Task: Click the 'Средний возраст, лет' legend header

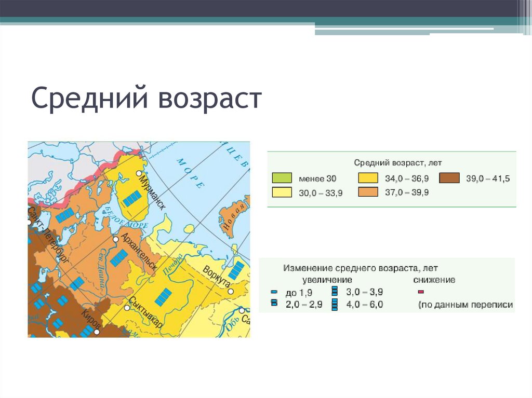Action: 398,162
